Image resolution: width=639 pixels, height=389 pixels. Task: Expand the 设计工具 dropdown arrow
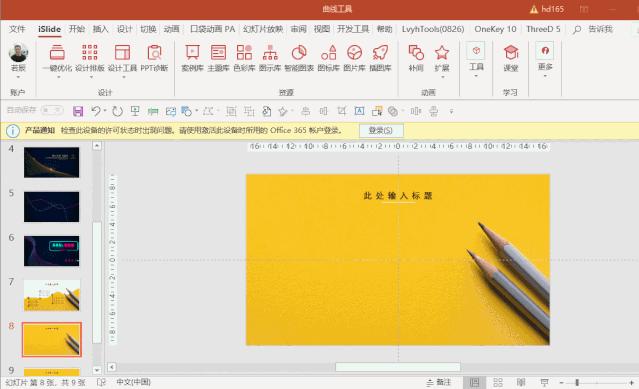123,77
